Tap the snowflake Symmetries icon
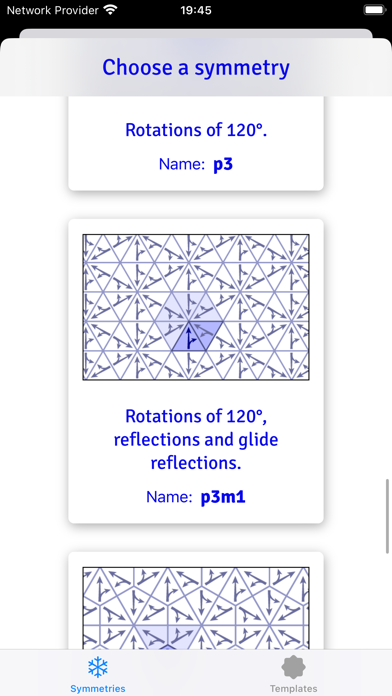Screen dimensions: 392x696 point(98,667)
